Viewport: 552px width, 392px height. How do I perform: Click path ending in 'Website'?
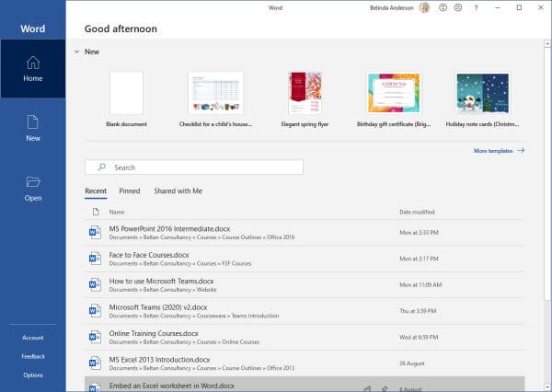click(163, 290)
